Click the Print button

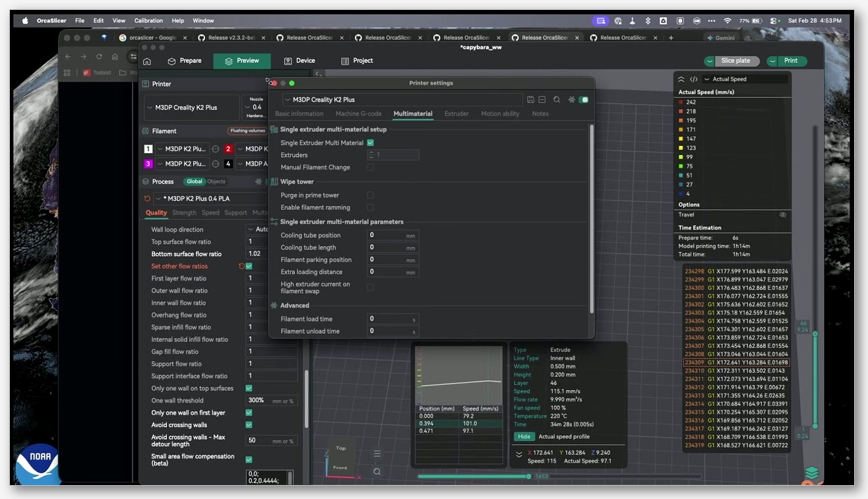(791, 61)
